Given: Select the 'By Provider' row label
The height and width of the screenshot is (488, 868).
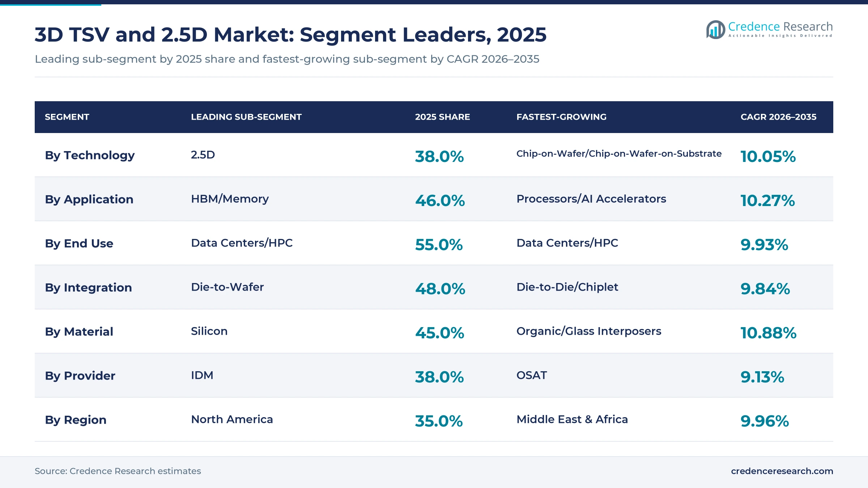Looking at the screenshot, I should tap(80, 376).
